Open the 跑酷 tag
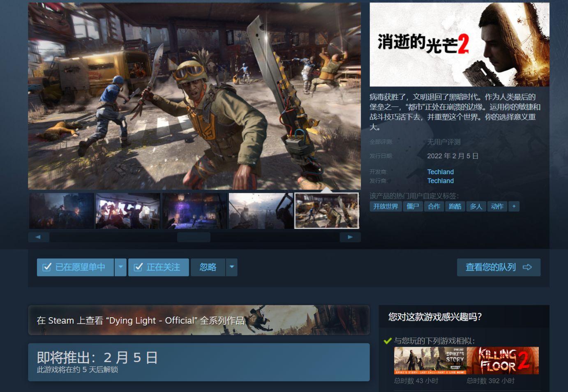 455,206
